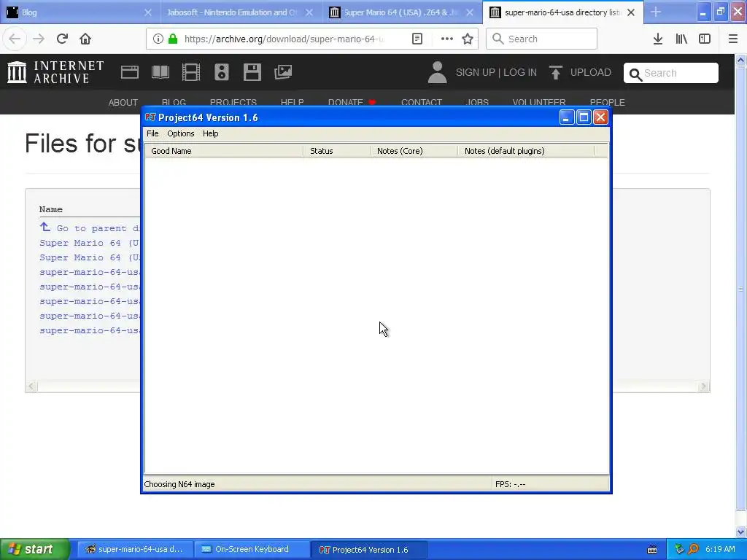Sort ROM list by Good Name column
The width and height of the screenshot is (747, 560).
tap(224, 151)
